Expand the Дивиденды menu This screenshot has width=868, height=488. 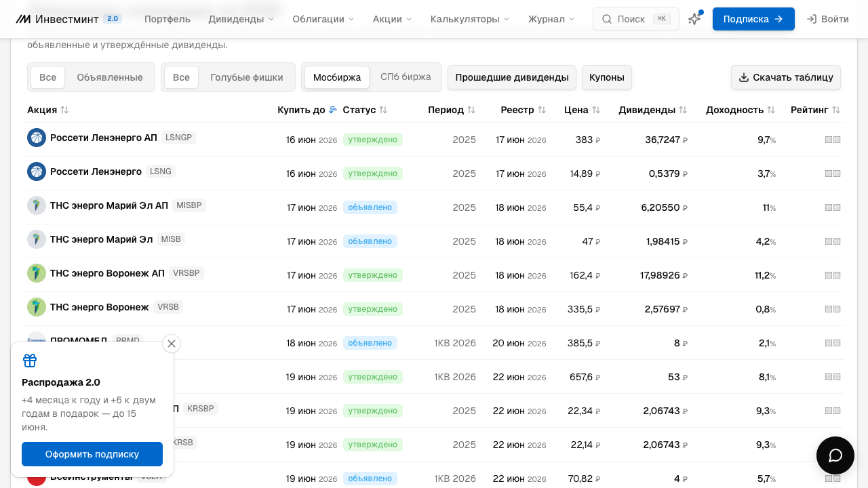[x=241, y=19]
